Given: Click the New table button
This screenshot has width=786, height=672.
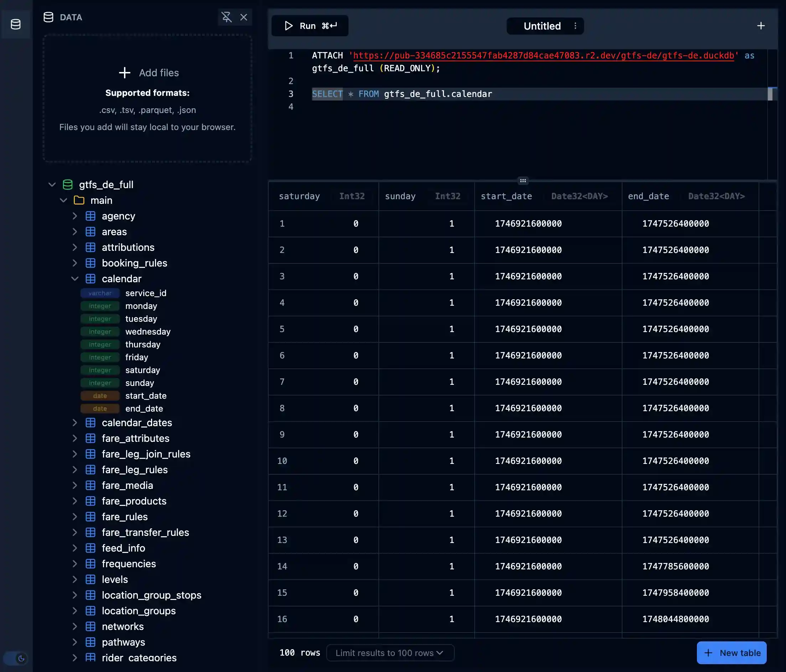Looking at the screenshot, I should [731, 653].
